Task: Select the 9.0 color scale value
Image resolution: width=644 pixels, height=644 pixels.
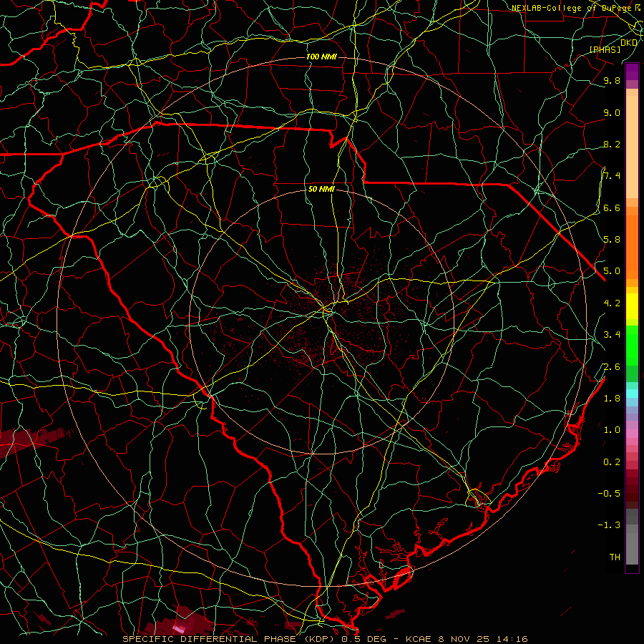Action: pyautogui.click(x=612, y=112)
